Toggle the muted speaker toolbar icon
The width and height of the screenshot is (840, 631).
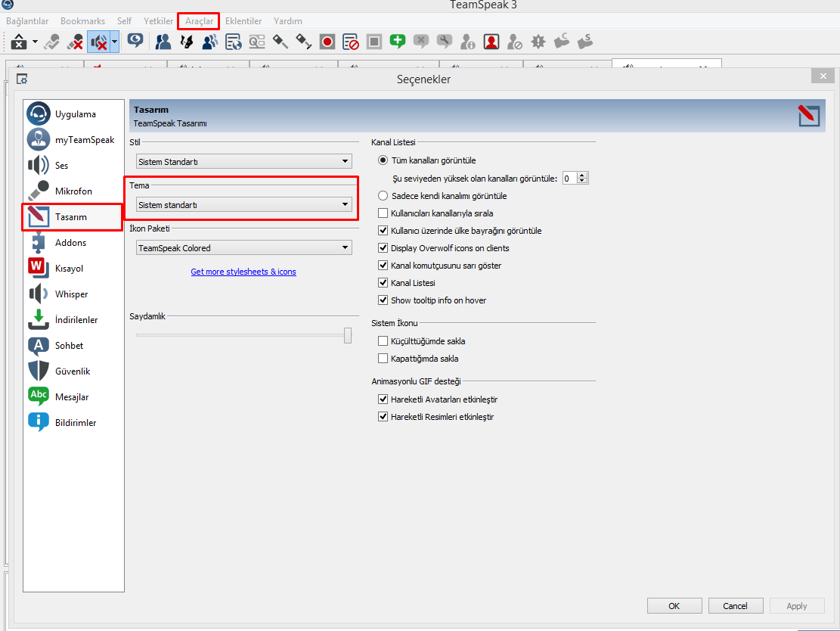pos(99,42)
